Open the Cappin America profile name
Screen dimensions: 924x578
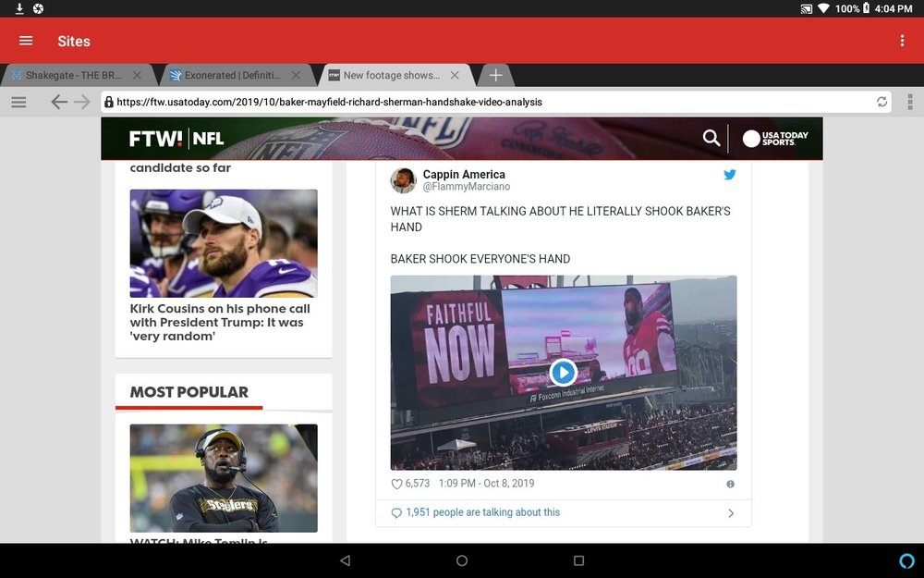(464, 175)
